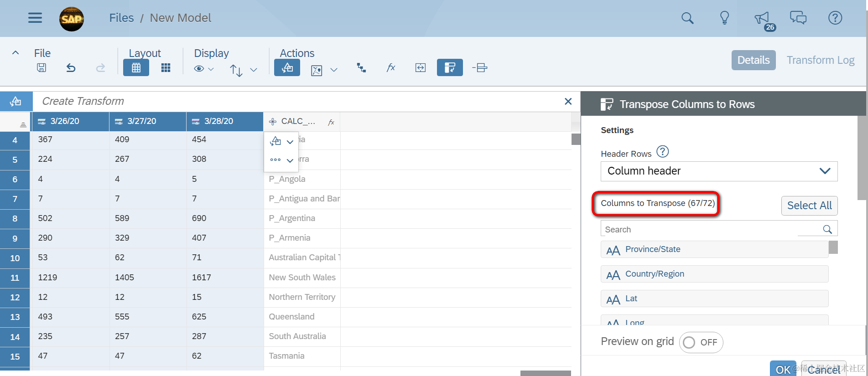Select the 3/28/20 column header
Image resolution: width=868 pixels, height=376 pixels.
point(225,121)
